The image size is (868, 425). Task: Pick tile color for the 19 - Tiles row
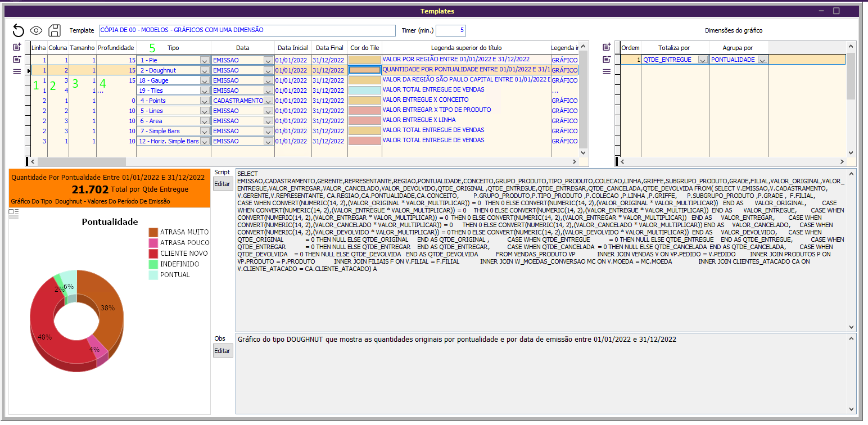[365, 91]
